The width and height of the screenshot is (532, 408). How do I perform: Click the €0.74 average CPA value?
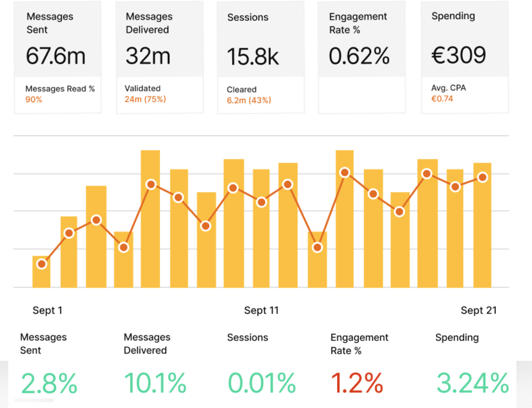(442, 99)
